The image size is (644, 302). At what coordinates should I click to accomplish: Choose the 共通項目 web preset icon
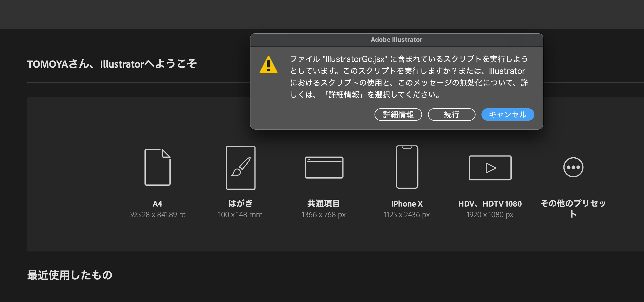(x=324, y=167)
